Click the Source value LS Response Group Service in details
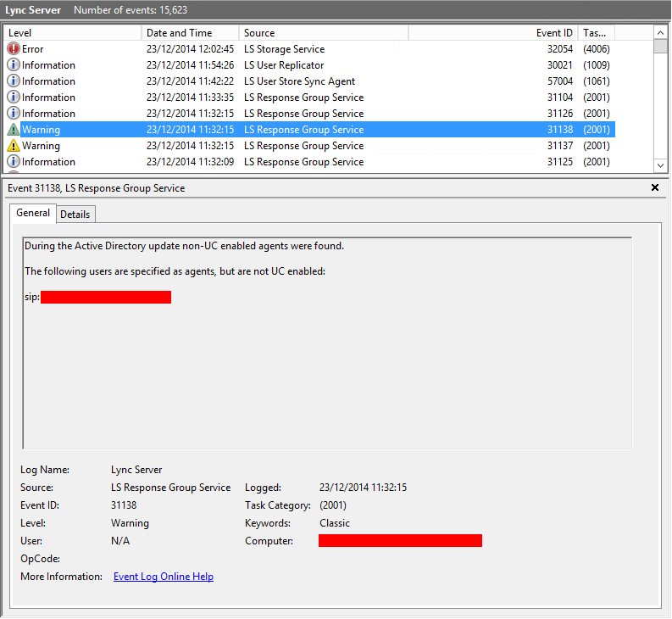The height and width of the screenshot is (619, 672). click(170, 488)
